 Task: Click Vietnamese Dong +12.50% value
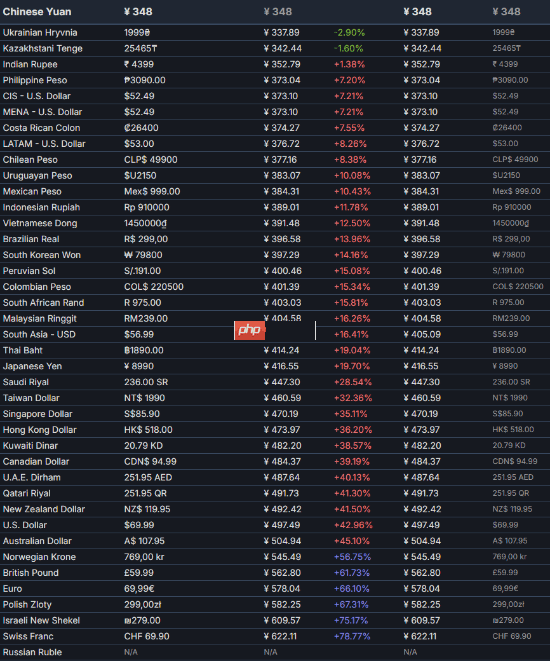pos(352,223)
